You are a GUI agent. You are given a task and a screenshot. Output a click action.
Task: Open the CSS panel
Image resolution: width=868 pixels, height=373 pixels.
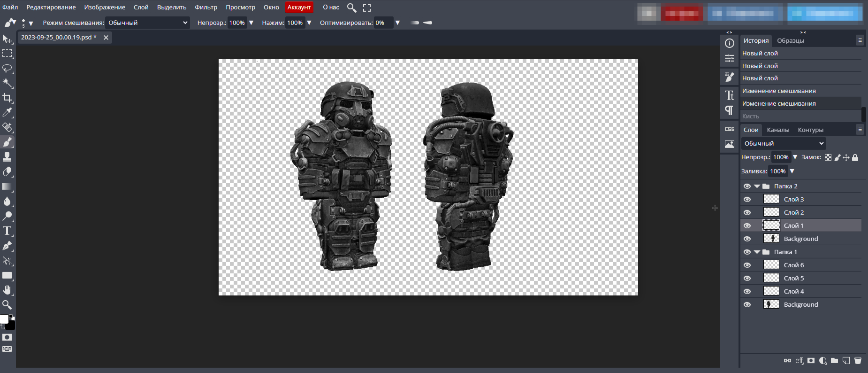730,129
